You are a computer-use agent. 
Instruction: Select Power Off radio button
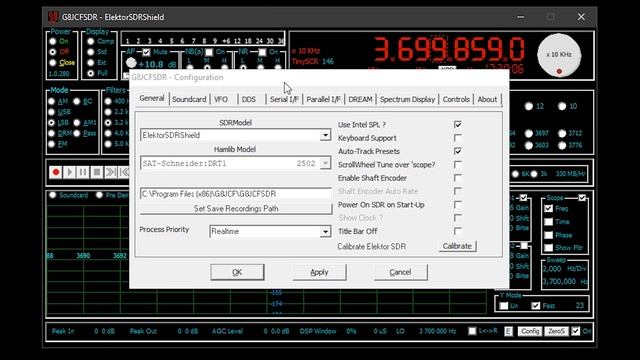(x=53, y=52)
